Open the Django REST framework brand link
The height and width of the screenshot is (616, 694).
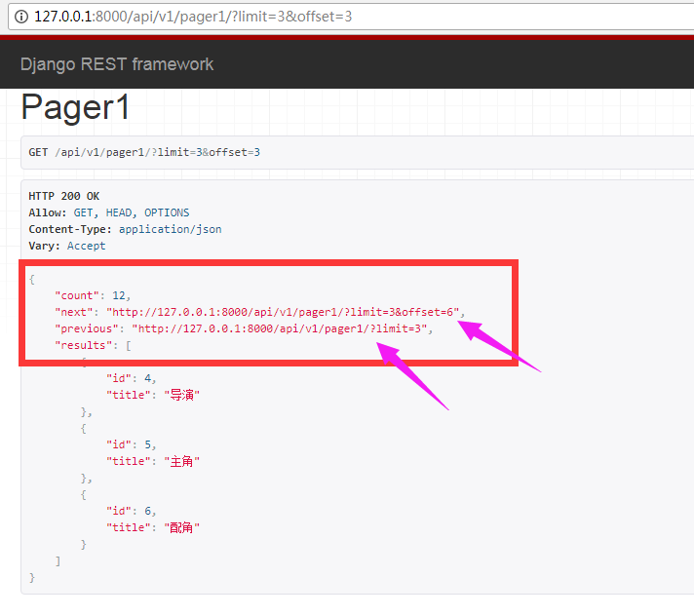coord(117,64)
